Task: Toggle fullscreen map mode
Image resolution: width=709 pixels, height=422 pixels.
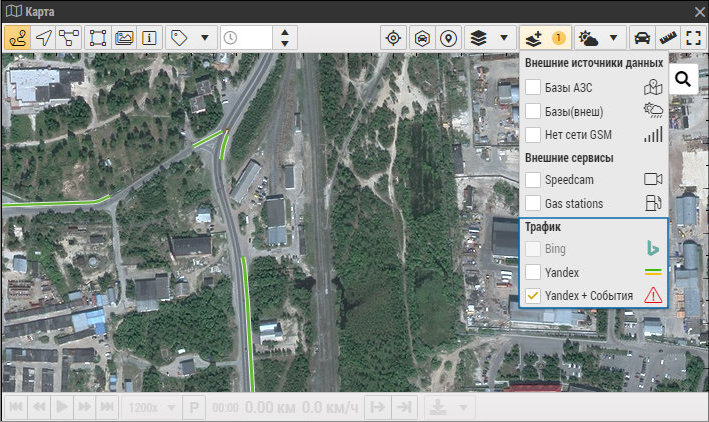Action: pos(693,38)
